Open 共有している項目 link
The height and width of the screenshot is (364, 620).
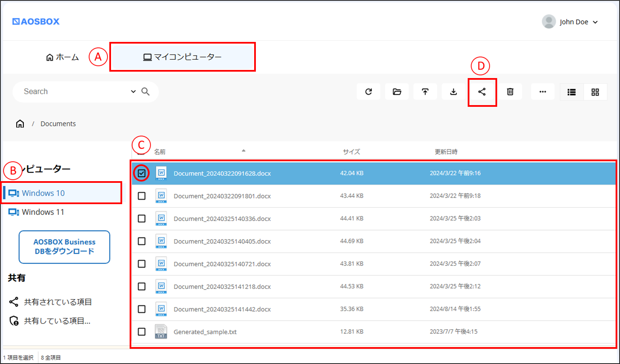[x=50, y=321]
